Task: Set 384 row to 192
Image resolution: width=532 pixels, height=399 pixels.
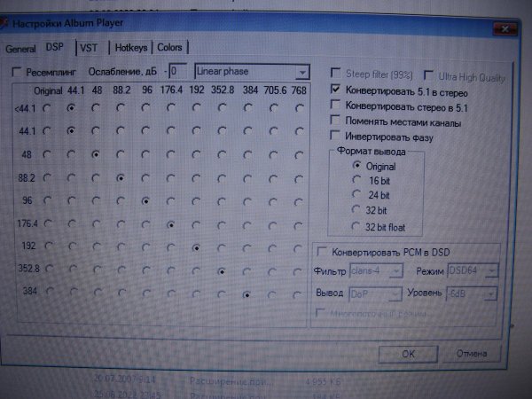Action: pyautogui.click(x=196, y=294)
